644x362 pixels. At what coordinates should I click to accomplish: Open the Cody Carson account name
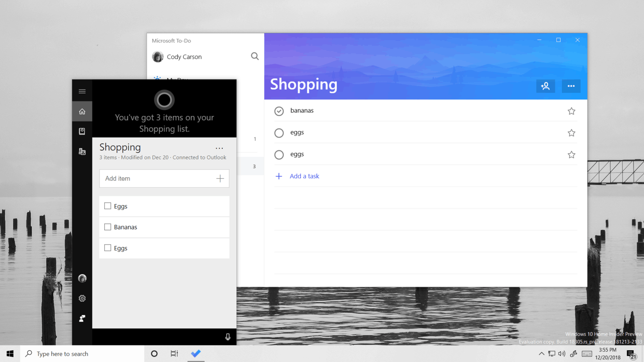pos(184,57)
